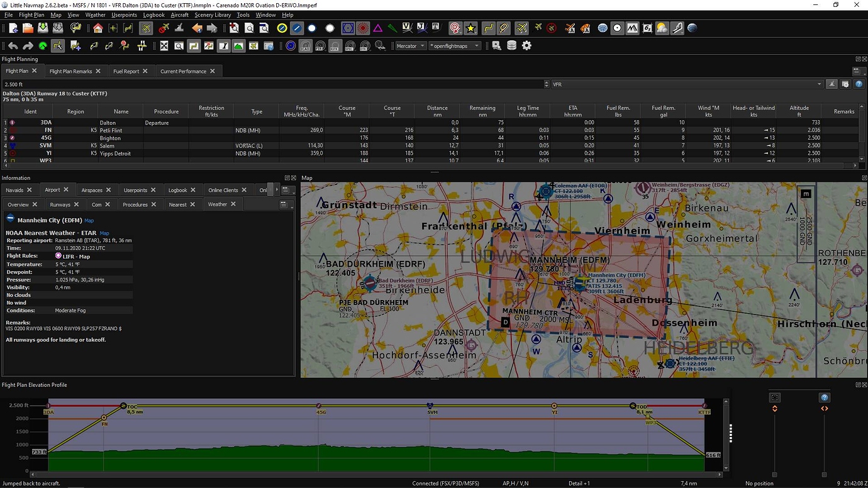
Task: Click the blue help button in Flight Planning panel
Action: coord(859,84)
